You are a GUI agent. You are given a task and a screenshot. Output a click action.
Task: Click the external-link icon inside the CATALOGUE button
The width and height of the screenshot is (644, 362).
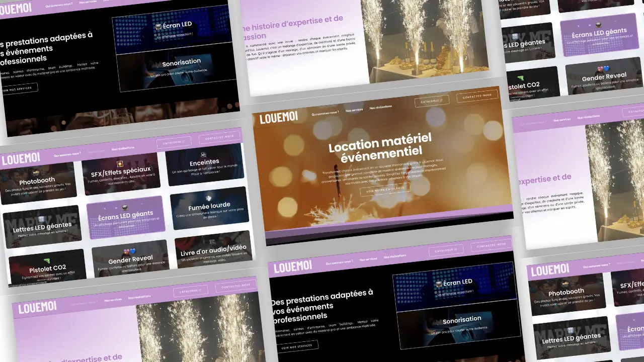(x=441, y=101)
